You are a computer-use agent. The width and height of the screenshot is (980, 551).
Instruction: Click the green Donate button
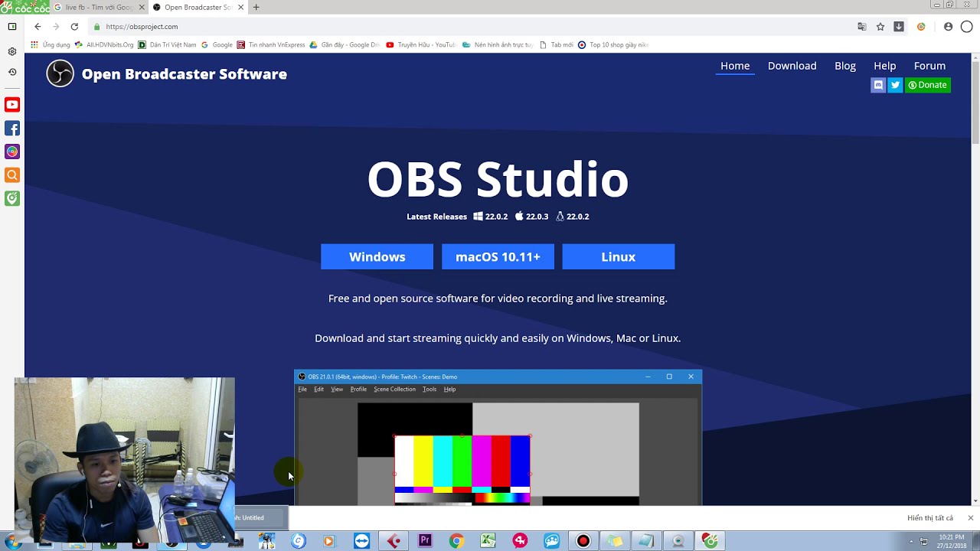(x=928, y=85)
